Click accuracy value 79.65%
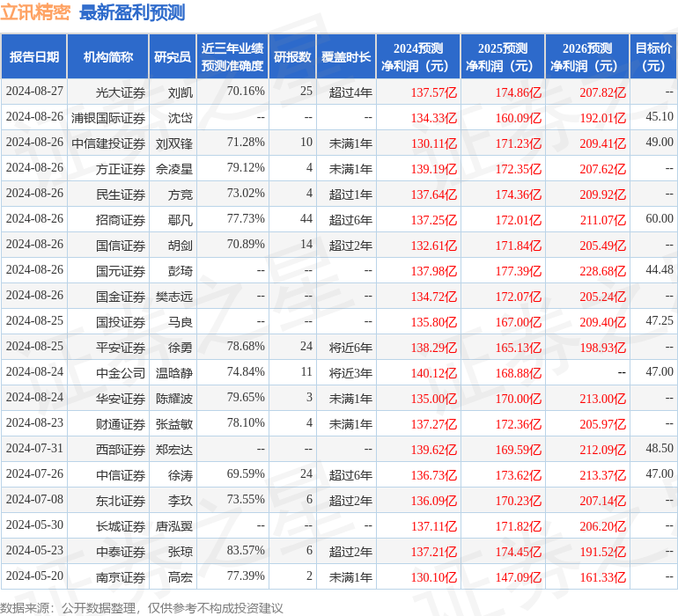Image resolution: width=678 pixels, height=616 pixels. coord(246,397)
